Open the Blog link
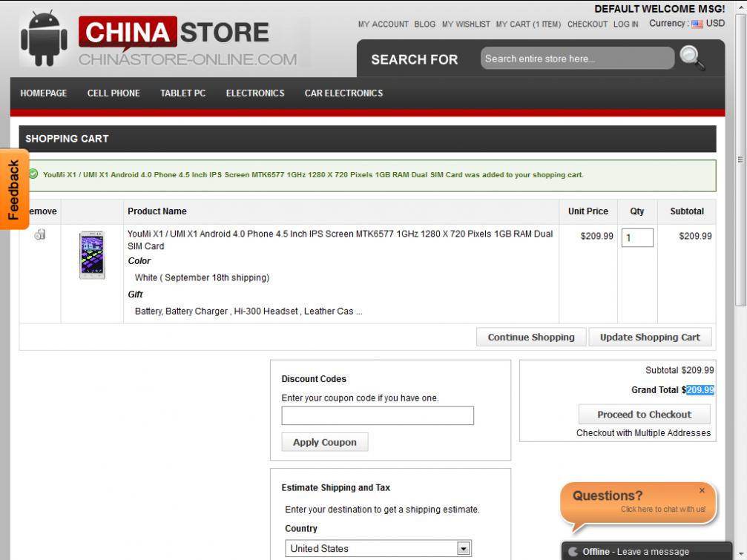Image resolution: width=747 pixels, height=560 pixels. tap(424, 24)
